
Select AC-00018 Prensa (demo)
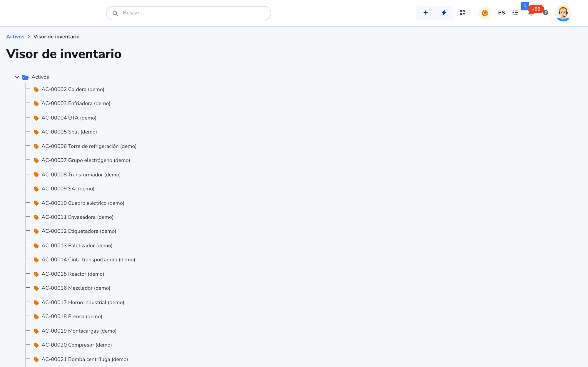[x=72, y=316]
